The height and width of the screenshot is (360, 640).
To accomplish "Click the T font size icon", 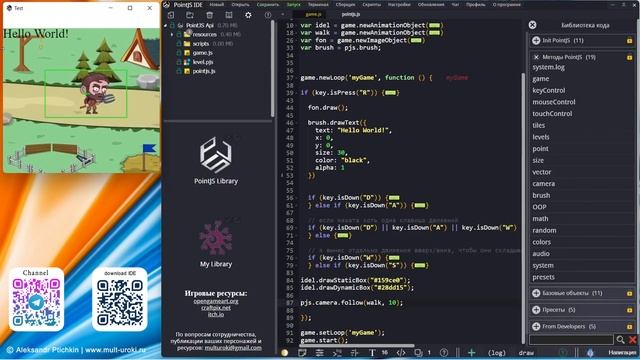I will coord(372,353).
